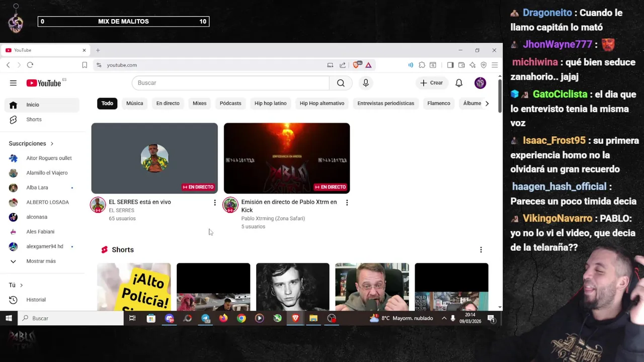Toggle the browser sidebar panel icon
Image resolution: width=644 pixels, height=362 pixels.
click(450, 65)
